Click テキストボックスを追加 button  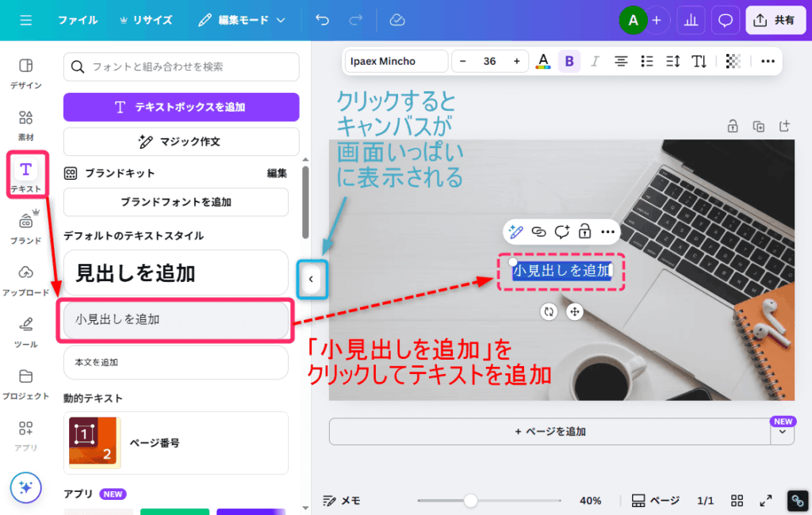coord(182,107)
